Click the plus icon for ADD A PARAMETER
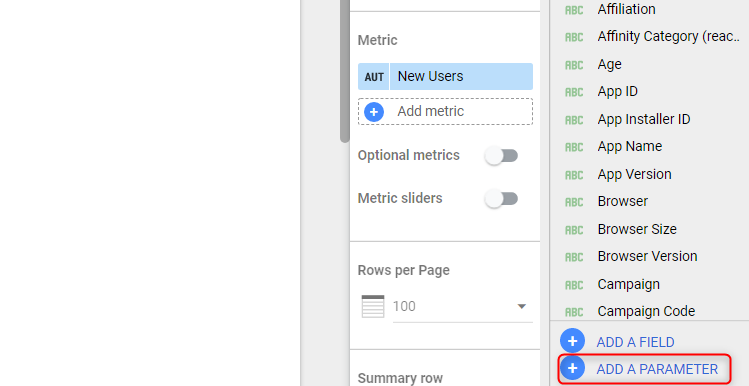 (x=572, y=368)
